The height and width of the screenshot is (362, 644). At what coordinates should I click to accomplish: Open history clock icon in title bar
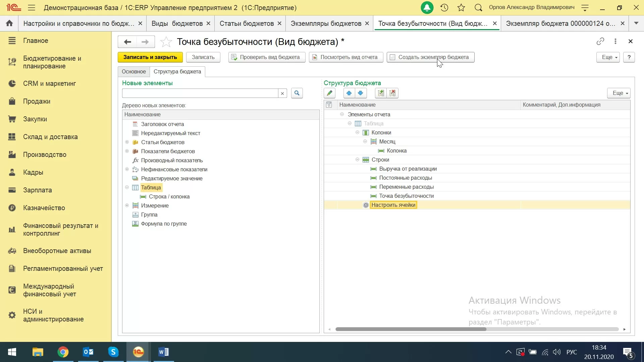(444, 7)
